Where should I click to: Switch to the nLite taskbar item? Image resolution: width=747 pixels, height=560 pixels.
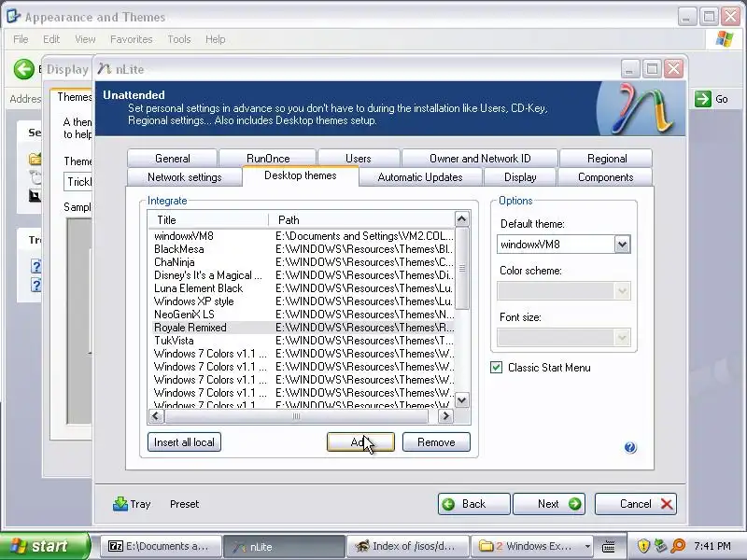point(284,546)
